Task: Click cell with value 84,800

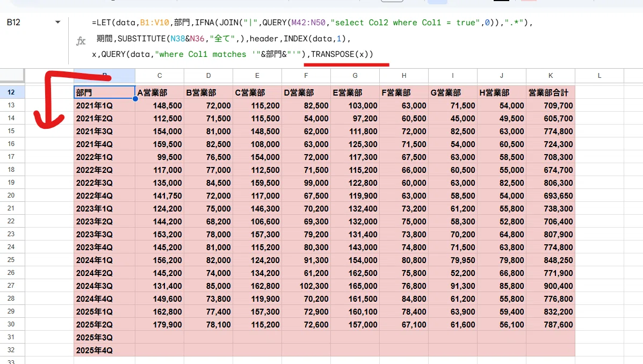Action: [x=404, y=299]
